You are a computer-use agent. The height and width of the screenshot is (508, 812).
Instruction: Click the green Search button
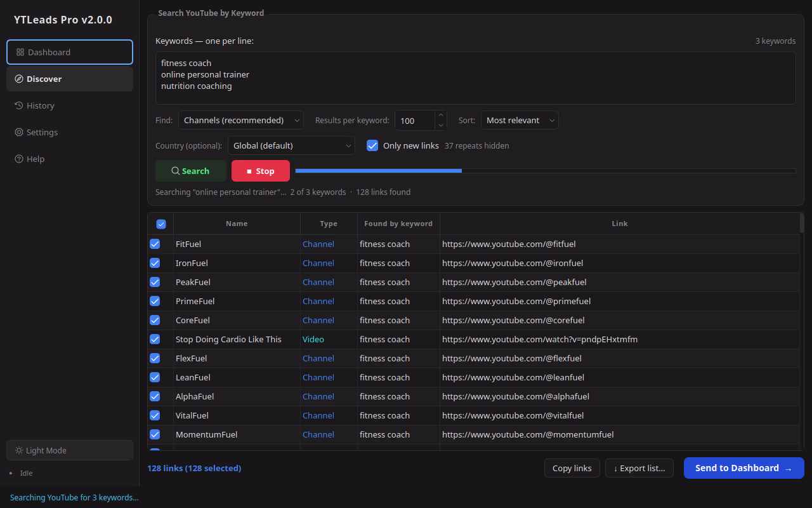point(191,171)
